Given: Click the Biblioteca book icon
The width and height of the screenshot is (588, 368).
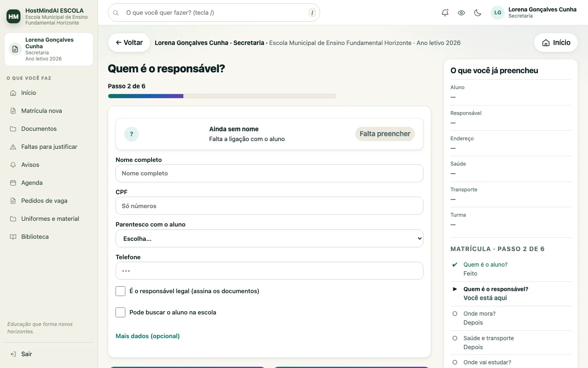Looking at the screenshot, I should point(13,237).
